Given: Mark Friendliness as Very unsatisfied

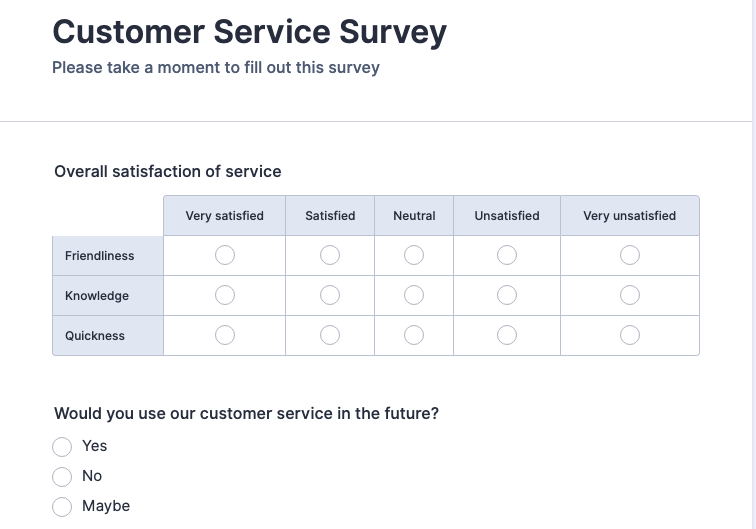Looking at the screenshot, I should click(630, 255).
